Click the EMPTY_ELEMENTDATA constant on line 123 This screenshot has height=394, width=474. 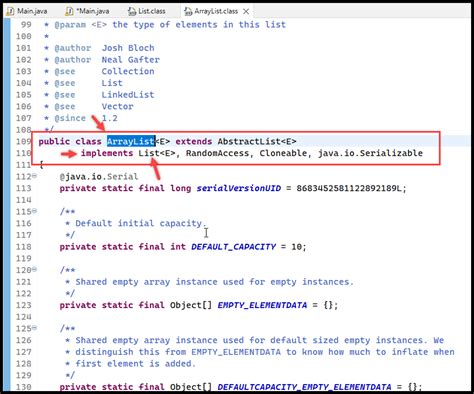coord(262,305)
